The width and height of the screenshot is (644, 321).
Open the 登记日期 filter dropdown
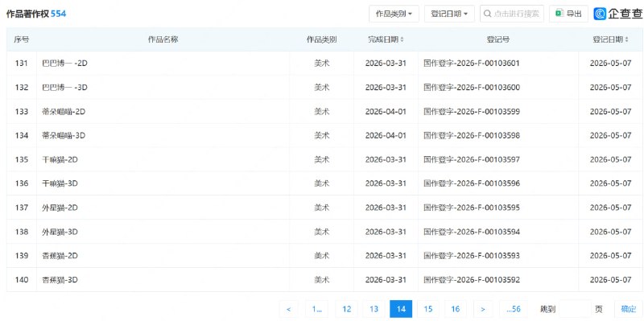click(449, 14)
